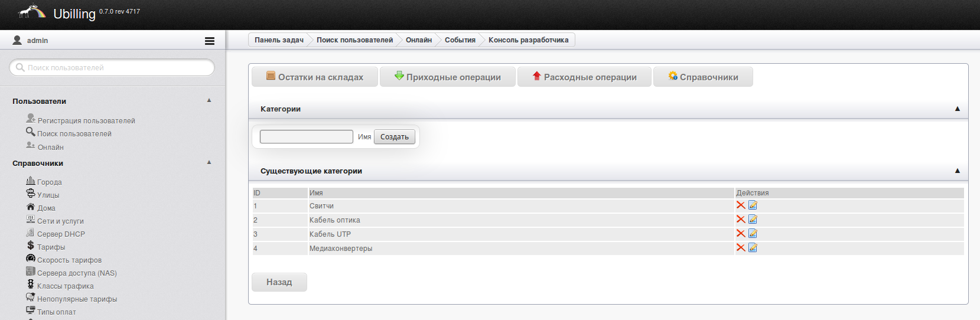980x320 pixels.
Task: Collapse the Справочники sidebar section
Action: pyautogui.click(x=209, y=162)
